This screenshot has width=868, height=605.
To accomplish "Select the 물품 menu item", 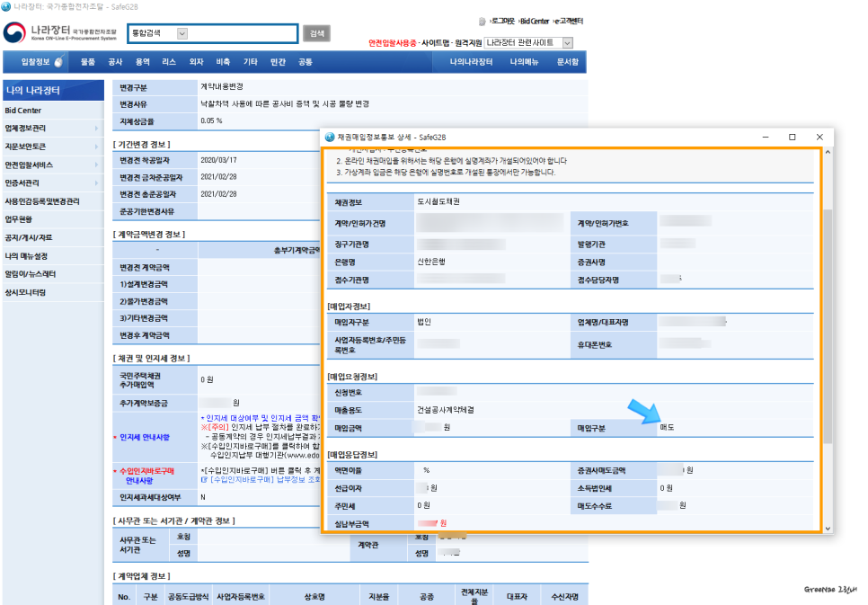I will point(88,62).
